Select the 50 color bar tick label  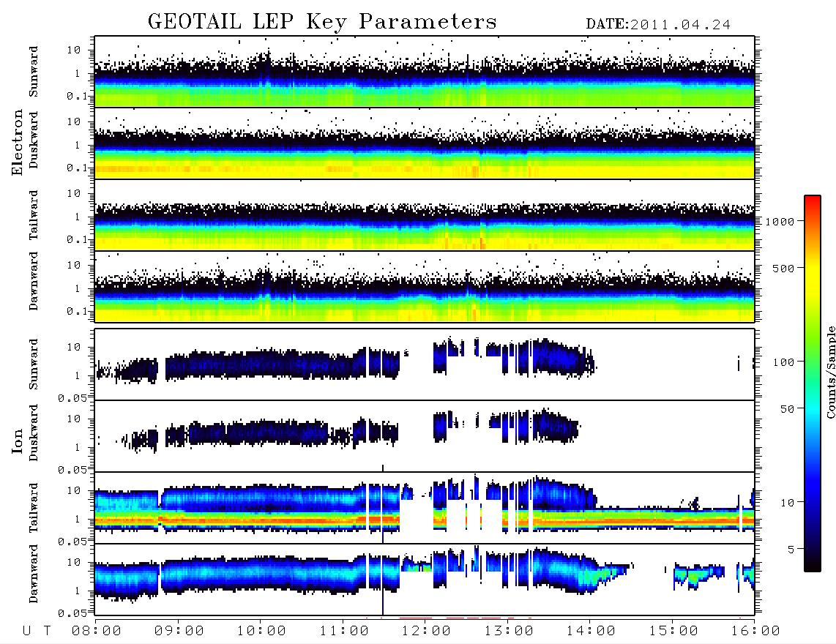pyautogui.click(x=788, y=409)
